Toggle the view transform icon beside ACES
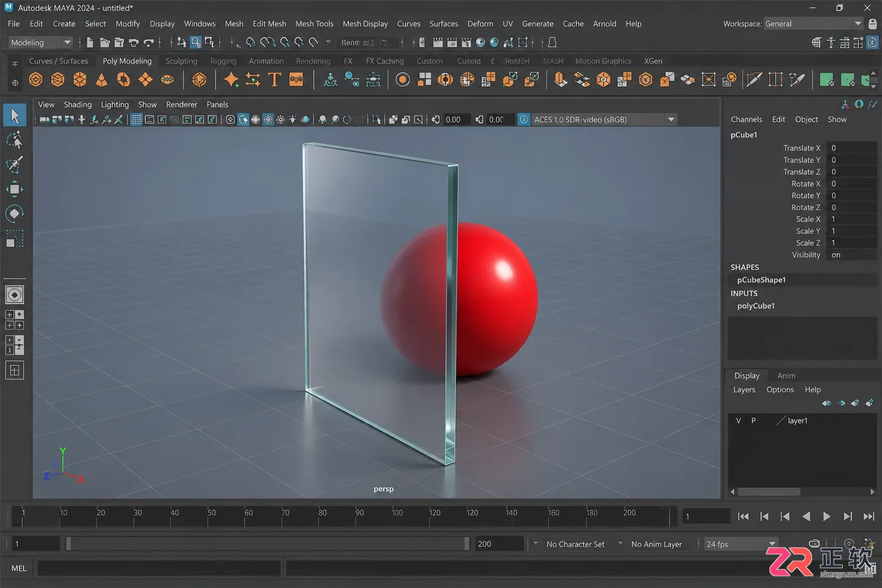The image size is (882, 588). point(524,119)
